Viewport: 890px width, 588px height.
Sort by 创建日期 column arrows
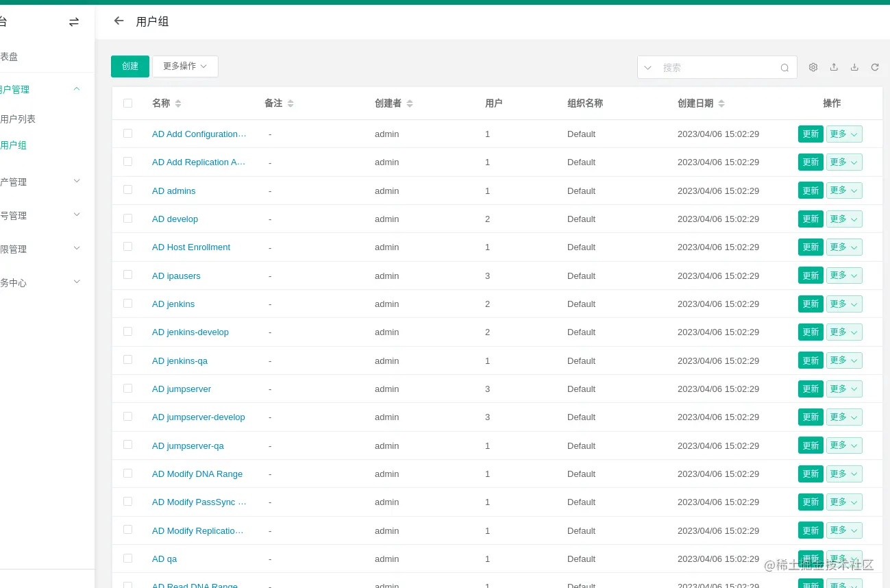[721, 103]
